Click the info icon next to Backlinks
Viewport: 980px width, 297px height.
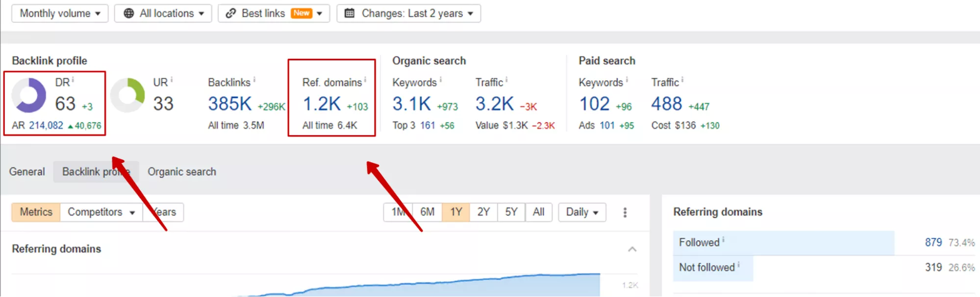tap(254, 80)
